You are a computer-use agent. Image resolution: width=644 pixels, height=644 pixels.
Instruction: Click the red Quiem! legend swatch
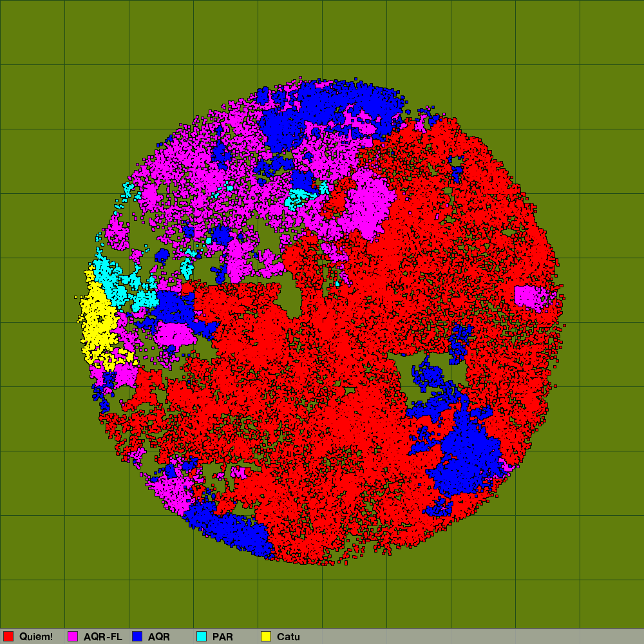click(8, 636)
